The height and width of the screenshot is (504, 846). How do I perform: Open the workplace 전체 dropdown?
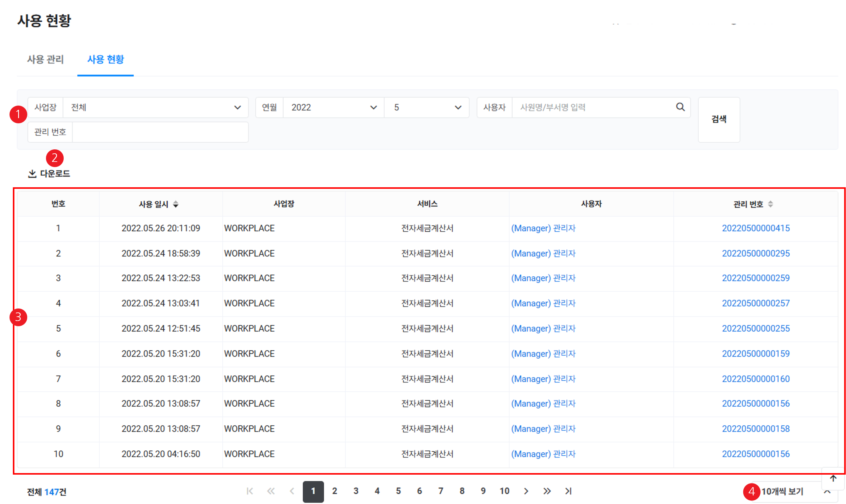pyautogui.click(x=155, y=107)
